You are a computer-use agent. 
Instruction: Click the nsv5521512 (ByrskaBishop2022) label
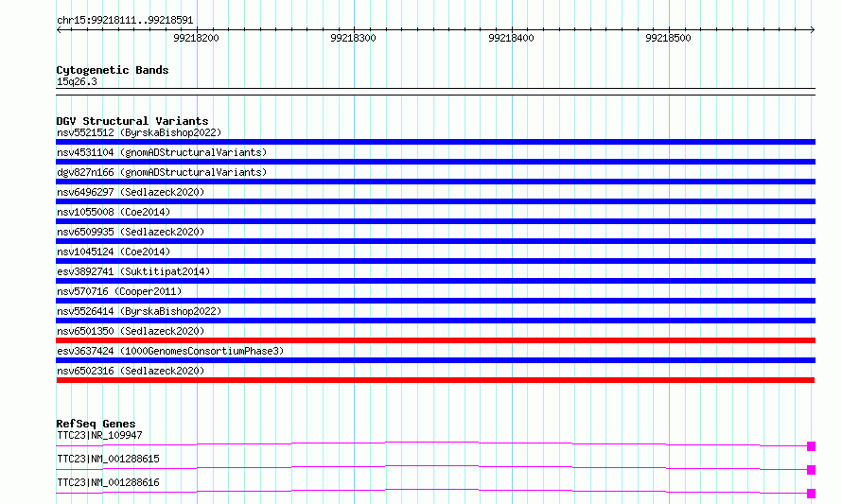(x=139, y=132)
